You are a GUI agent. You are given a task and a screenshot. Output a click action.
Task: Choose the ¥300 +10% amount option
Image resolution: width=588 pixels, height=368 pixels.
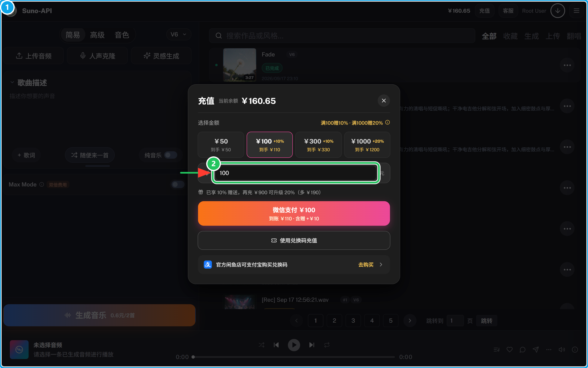(318, 145)
